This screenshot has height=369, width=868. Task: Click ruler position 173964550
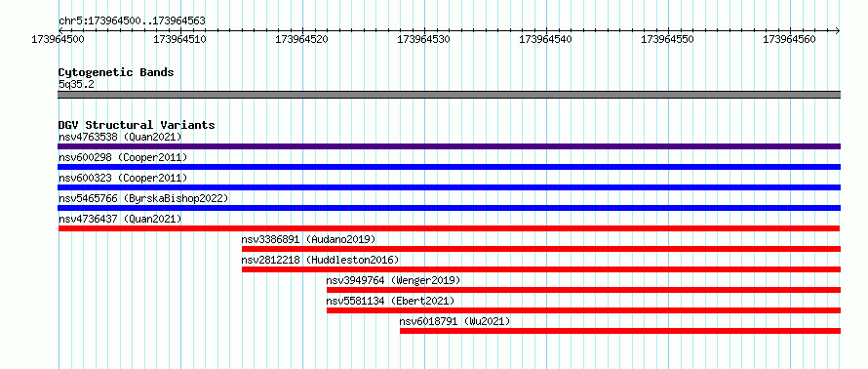[668, 40]
